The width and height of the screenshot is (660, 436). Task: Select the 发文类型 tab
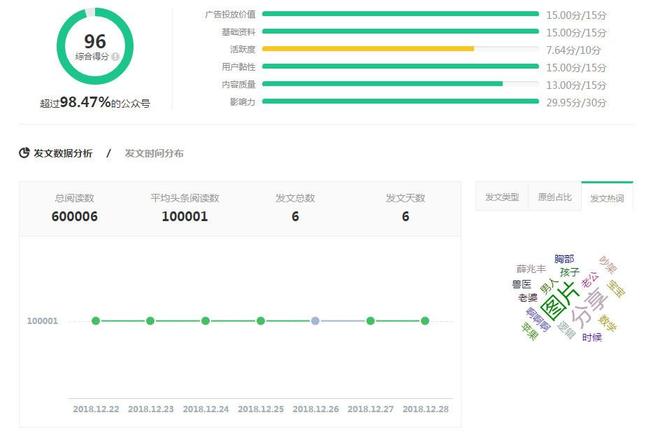[501, 198]
